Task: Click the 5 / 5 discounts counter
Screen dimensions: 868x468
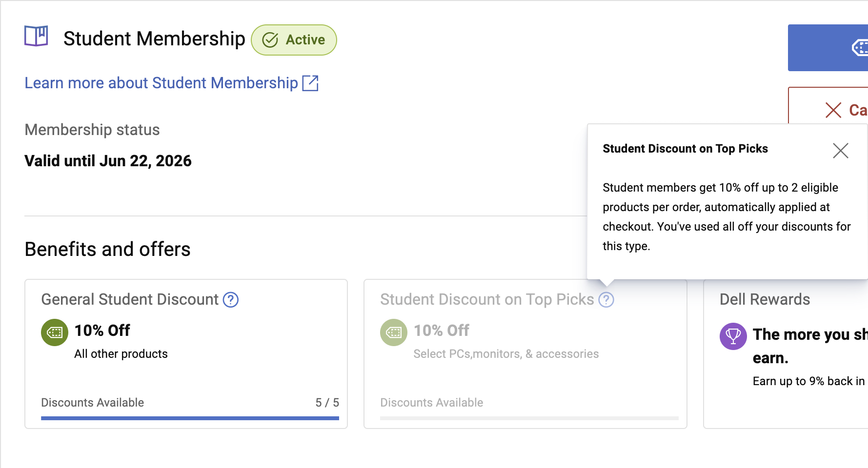Action: pyautogui.click(x=327, y=403)
